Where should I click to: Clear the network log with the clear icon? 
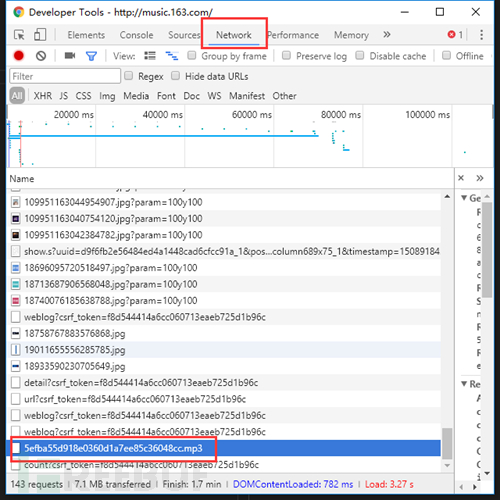[x=41, y=56]
